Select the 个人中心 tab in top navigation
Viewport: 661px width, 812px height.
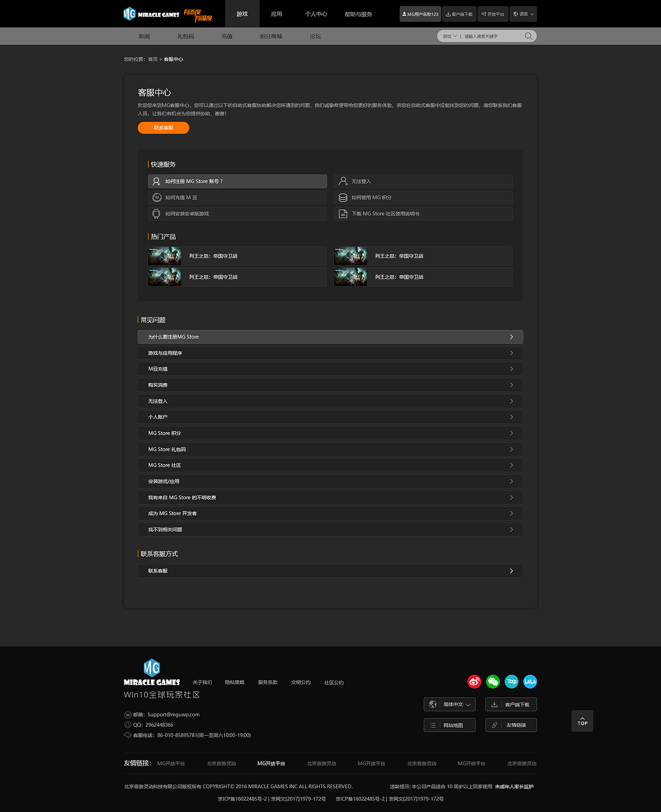[316, 14]
